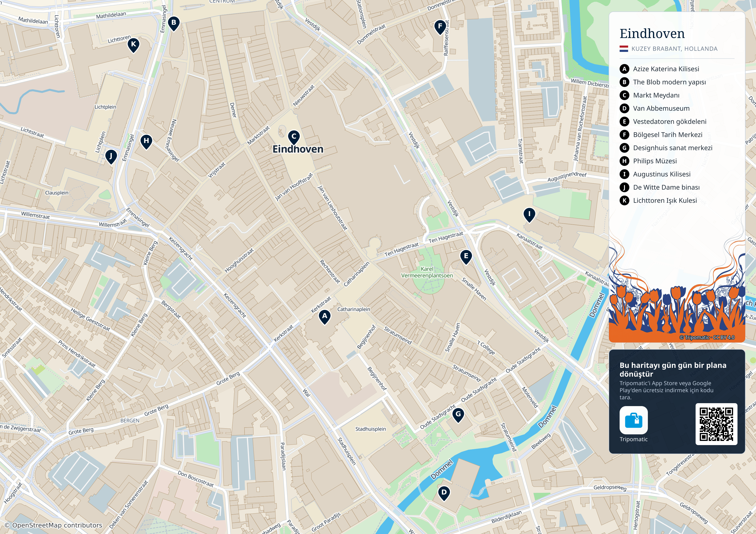Select 'Philips Müzesi' legend entry
The image size is (756, 534).
point(655,161)
